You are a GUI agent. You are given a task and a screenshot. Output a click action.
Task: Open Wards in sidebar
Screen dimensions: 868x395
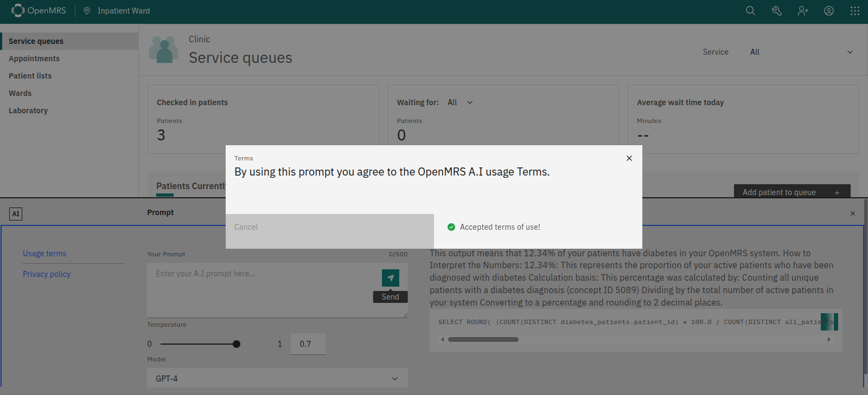[69, 93]
